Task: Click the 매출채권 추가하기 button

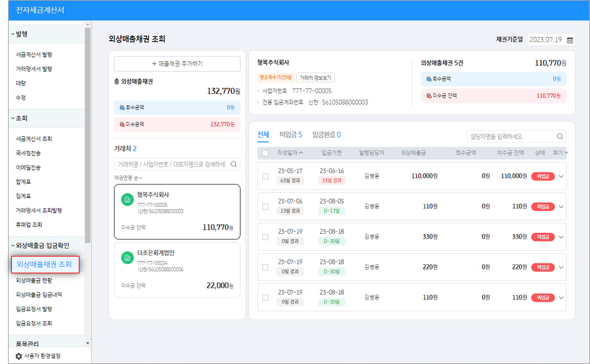Action: coord(177,64)
